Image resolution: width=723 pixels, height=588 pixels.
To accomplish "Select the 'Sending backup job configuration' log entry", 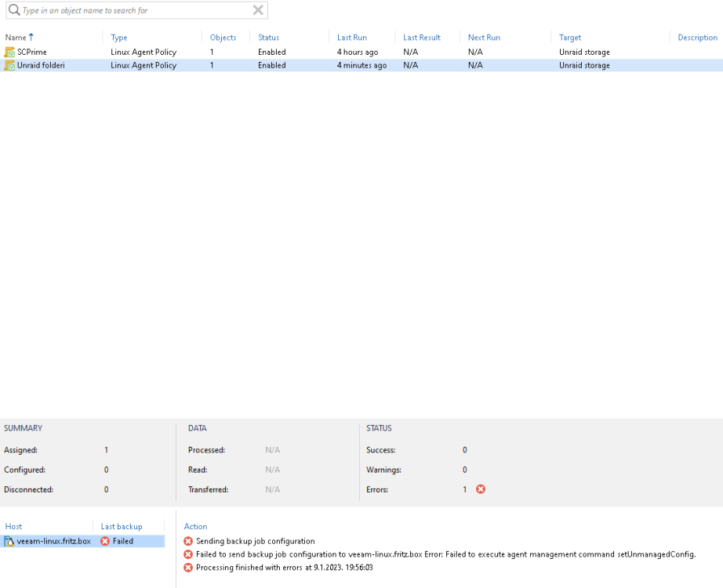I will point(256,541).
